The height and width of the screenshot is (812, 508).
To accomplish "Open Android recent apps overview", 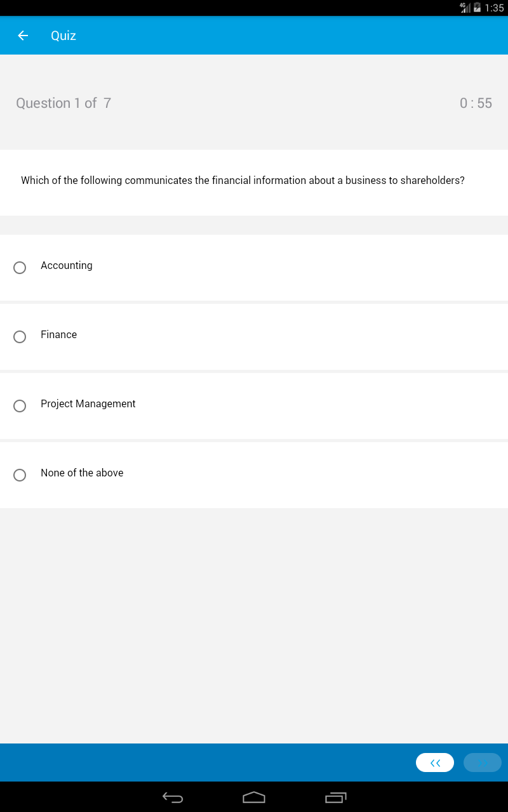I will (x=336, y=797).
